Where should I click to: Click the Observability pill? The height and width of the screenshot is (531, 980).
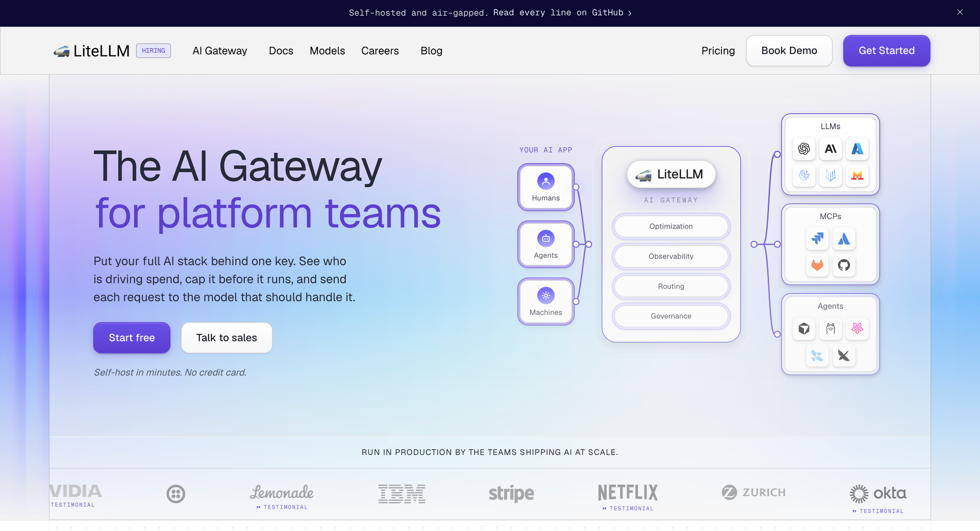671,256
